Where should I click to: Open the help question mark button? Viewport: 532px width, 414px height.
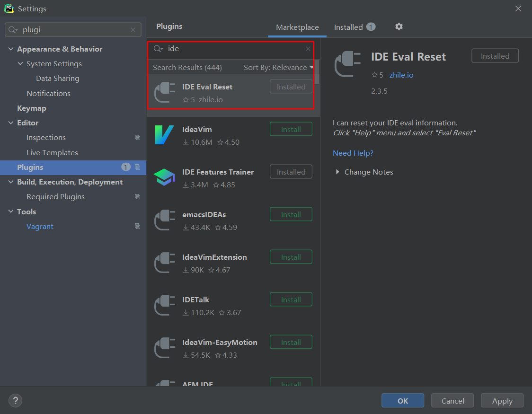pos(15,400)
